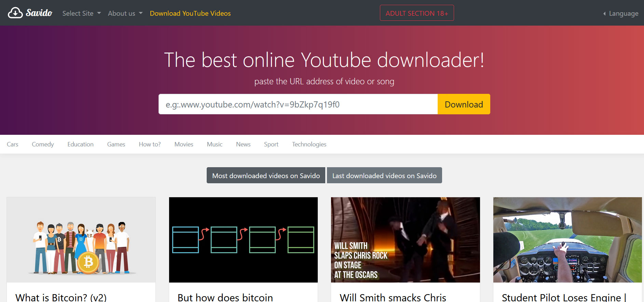Browse the Comedy category
This screenshot has height=302, width=644.
(x=43, y=144)
